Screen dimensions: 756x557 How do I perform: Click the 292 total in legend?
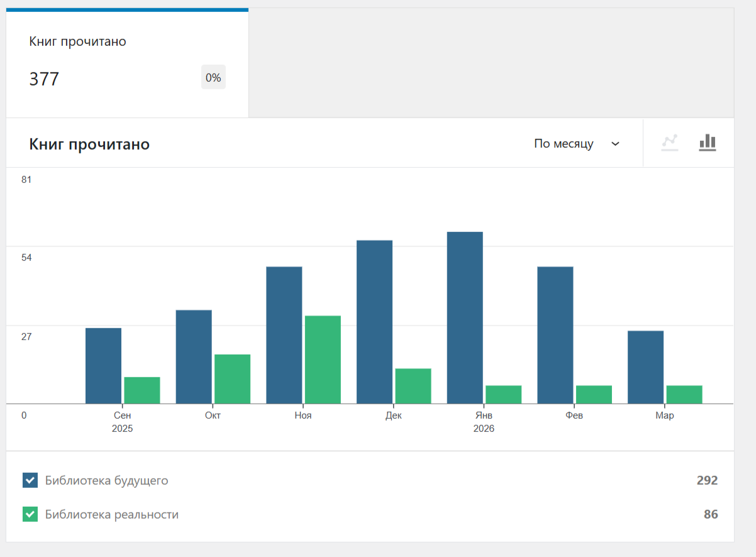707,480
